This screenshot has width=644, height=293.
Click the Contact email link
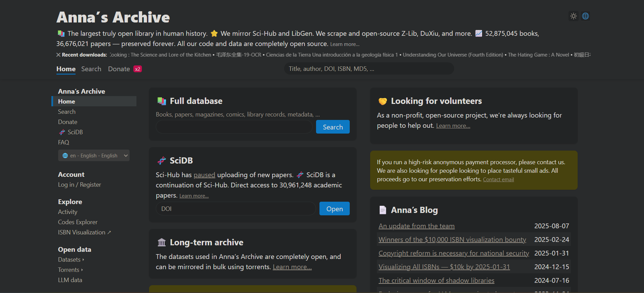(x=498, y=180)
